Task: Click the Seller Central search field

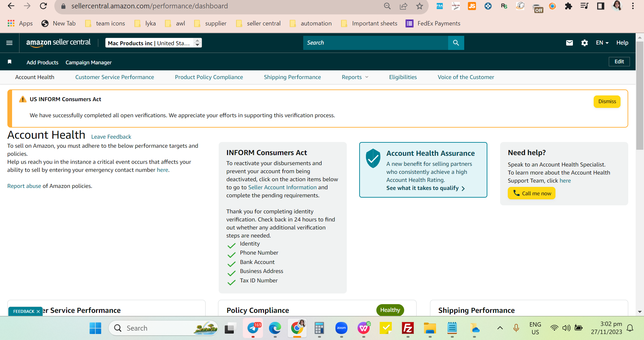Action: click(x=376, y=43)
